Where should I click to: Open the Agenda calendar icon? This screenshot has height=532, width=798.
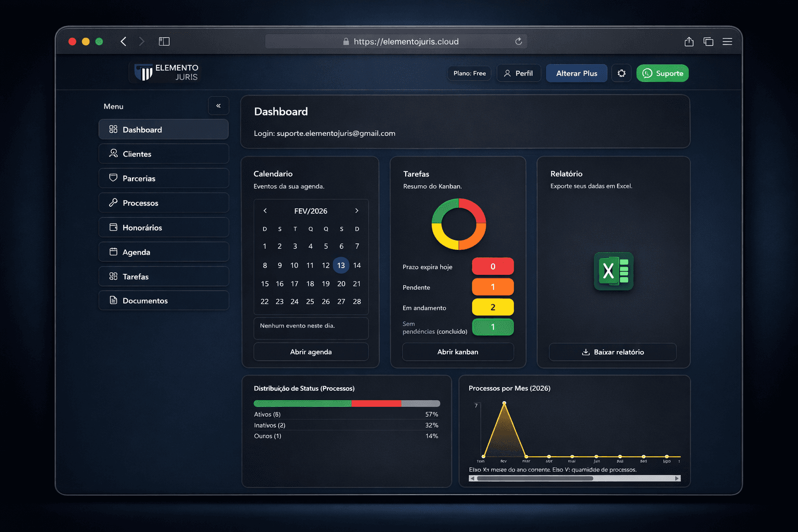[113, 251]
